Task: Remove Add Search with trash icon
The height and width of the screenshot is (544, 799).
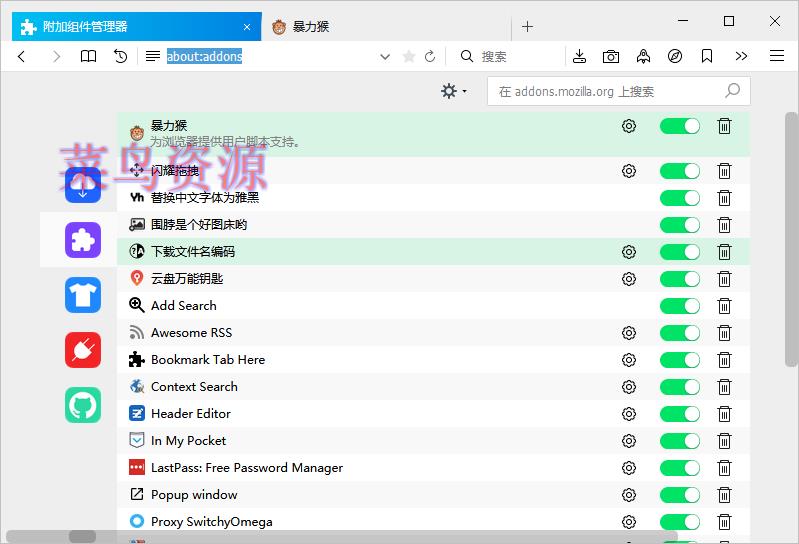Action: 724,306
